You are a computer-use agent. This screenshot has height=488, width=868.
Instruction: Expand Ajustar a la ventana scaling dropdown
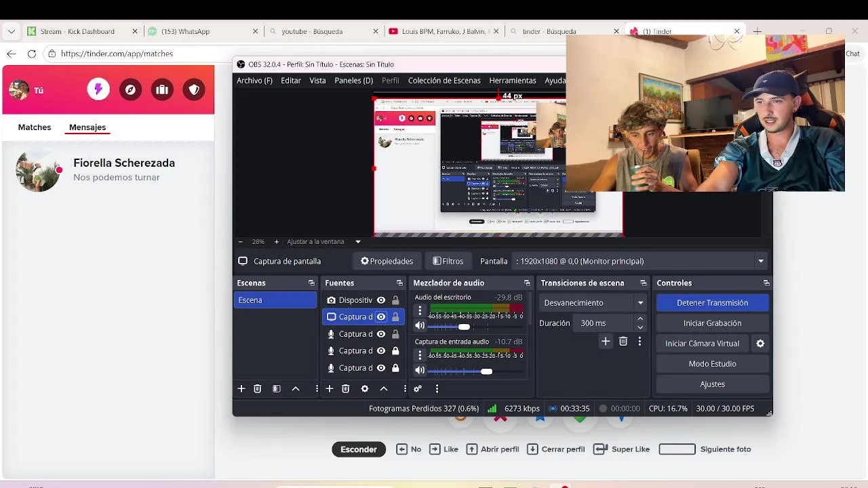(358, 242)
